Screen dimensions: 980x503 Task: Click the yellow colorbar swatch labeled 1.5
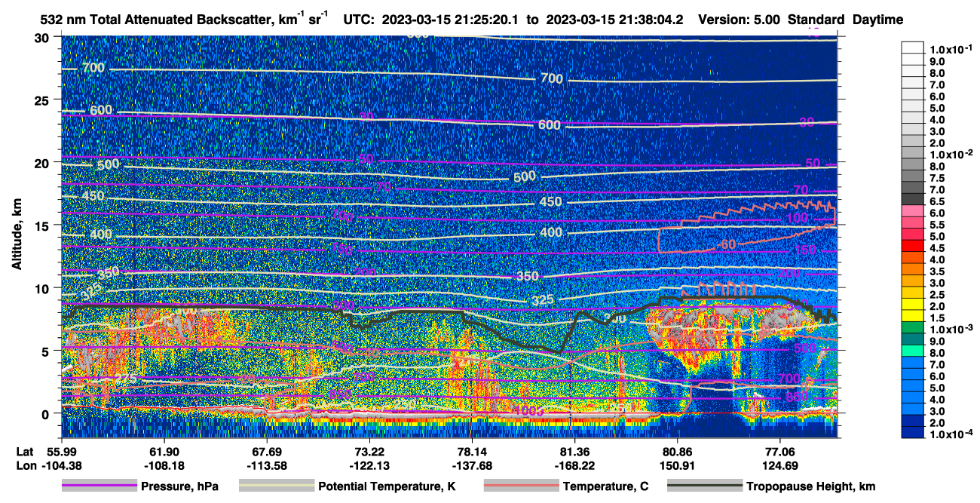point(913,315)
